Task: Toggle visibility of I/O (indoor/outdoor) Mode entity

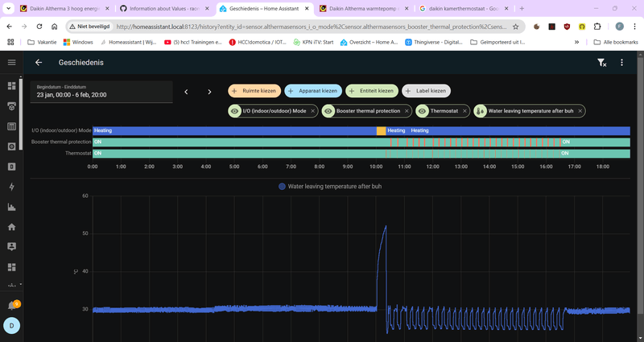Action: click(x=234, y=111)
